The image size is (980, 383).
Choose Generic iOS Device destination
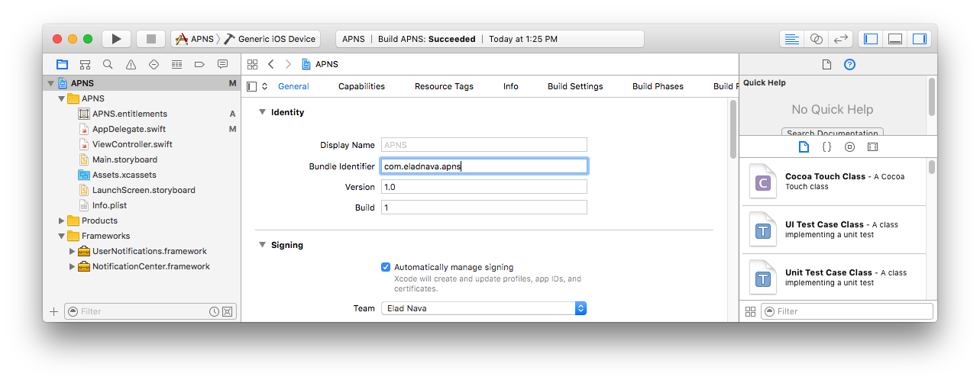[270, 39]
